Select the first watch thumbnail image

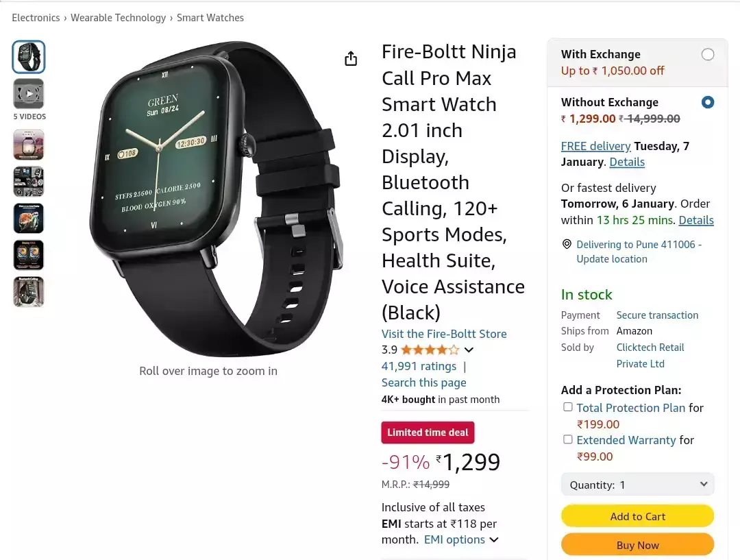(29, 57)
